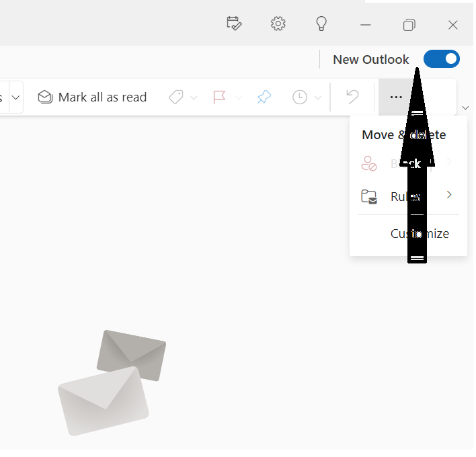This screenshot has width=476, height=457.
Task: Click Mark all as read
Action: pyautogui.click(x=92, y=97)
